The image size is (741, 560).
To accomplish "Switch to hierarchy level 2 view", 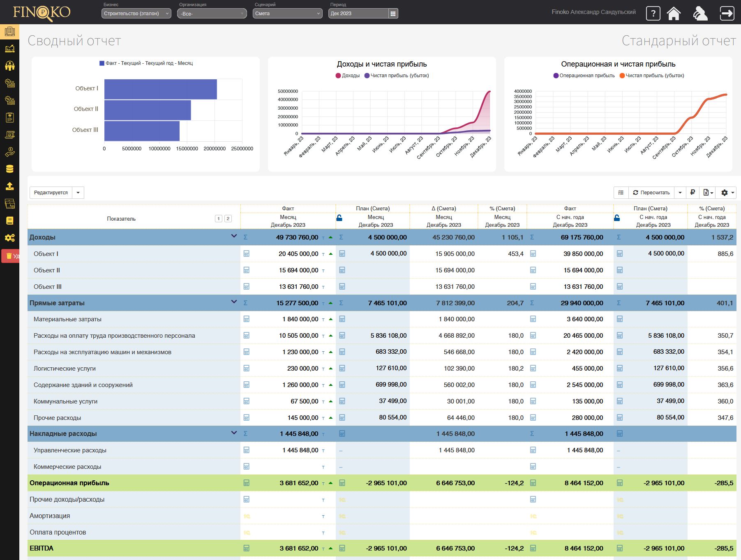I will pos(228,219).
